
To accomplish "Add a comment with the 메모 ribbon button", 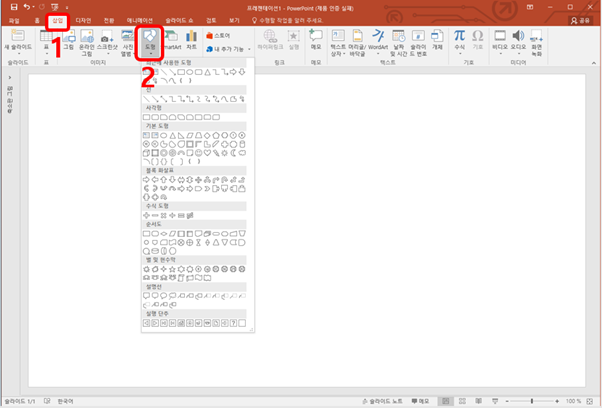I will click(x=316, y=40).
